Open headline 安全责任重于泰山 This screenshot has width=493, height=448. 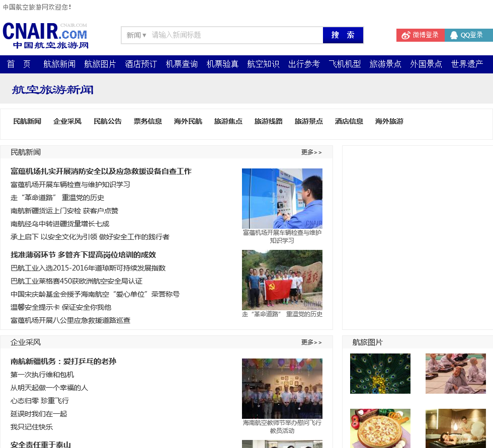[41, 444]
